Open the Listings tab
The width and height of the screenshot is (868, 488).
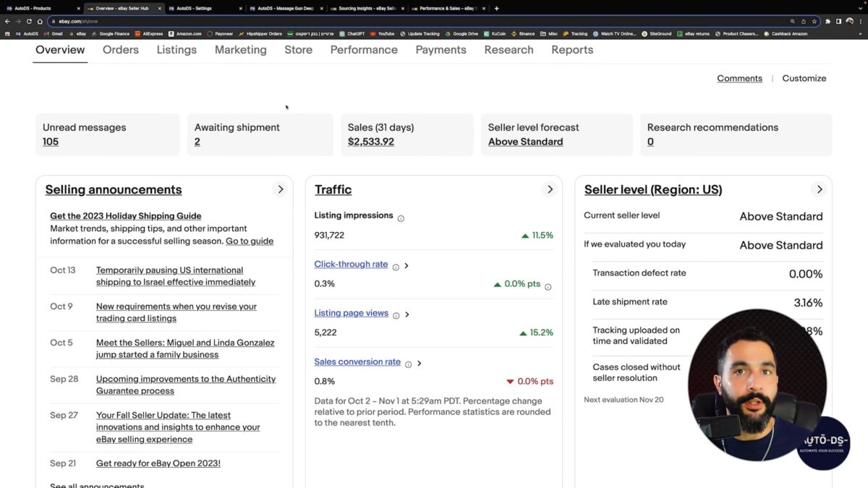coord(176,50)
